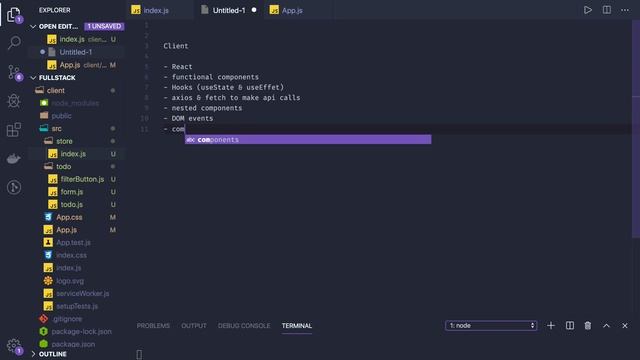Open the Manage settings gear
This screenshot has width=640, height=360.
14,346
